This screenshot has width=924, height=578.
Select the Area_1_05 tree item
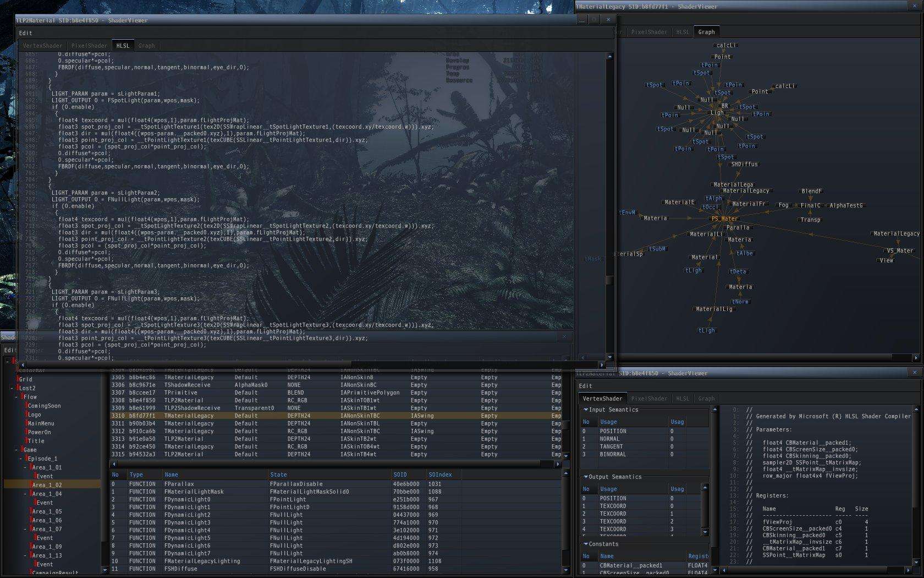click(x=47, y=511)
